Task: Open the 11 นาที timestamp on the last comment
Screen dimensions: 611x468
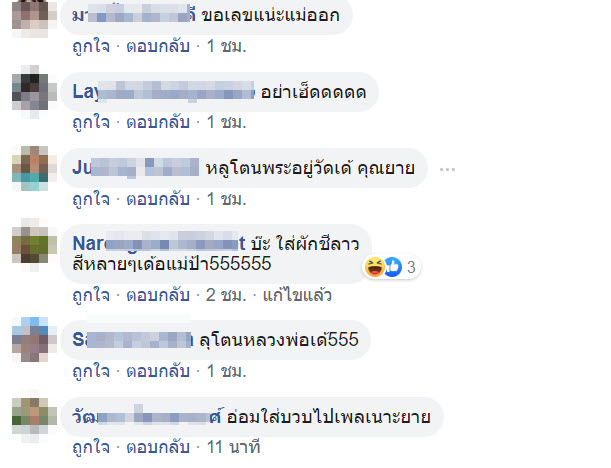Action: [x=233, y=447]
